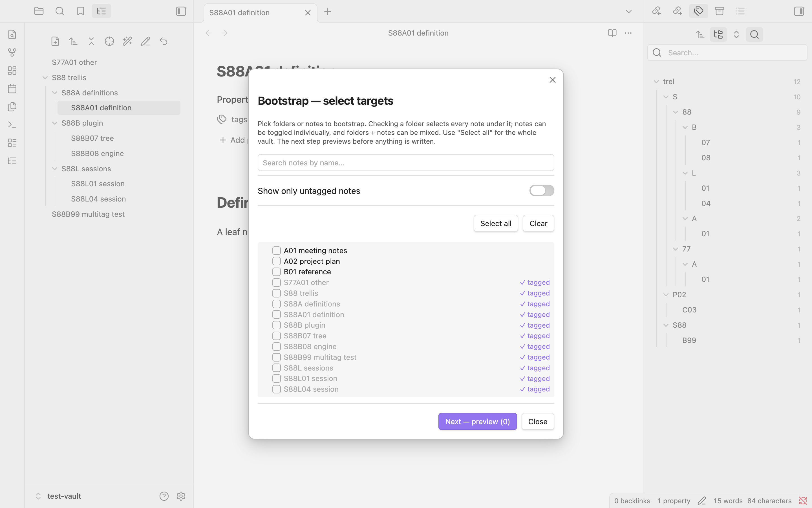Collapse the right sidebar toggle icon
This screenshot has height=508, width=812.
pyautogui.click(x=799, y=11)
